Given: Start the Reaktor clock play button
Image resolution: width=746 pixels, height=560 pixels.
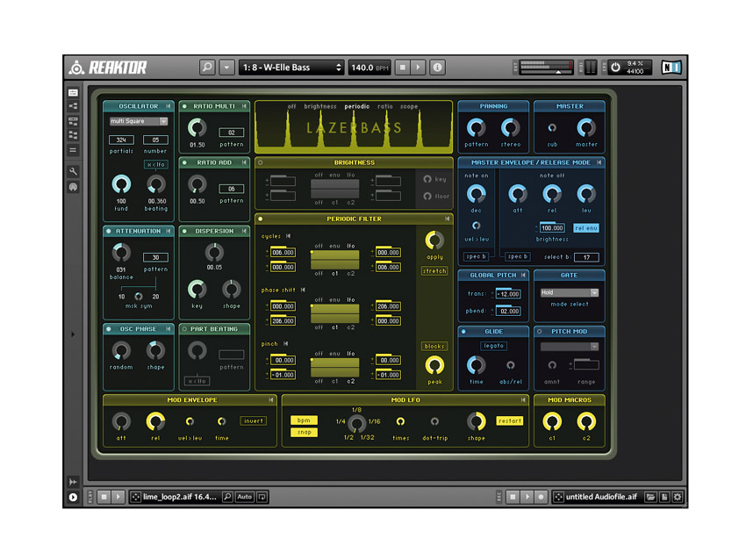Looking at the screenshot, I should click(418, 68).
